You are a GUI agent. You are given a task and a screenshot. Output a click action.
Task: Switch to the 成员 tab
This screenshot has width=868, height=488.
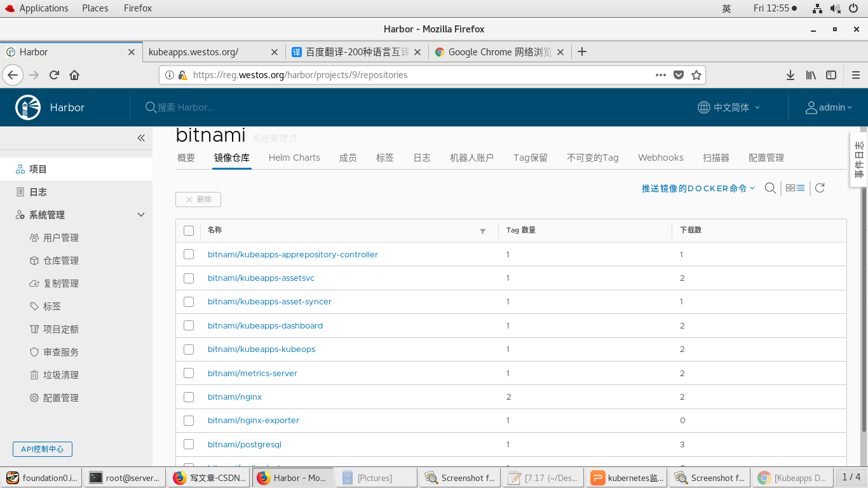(348, 158)
